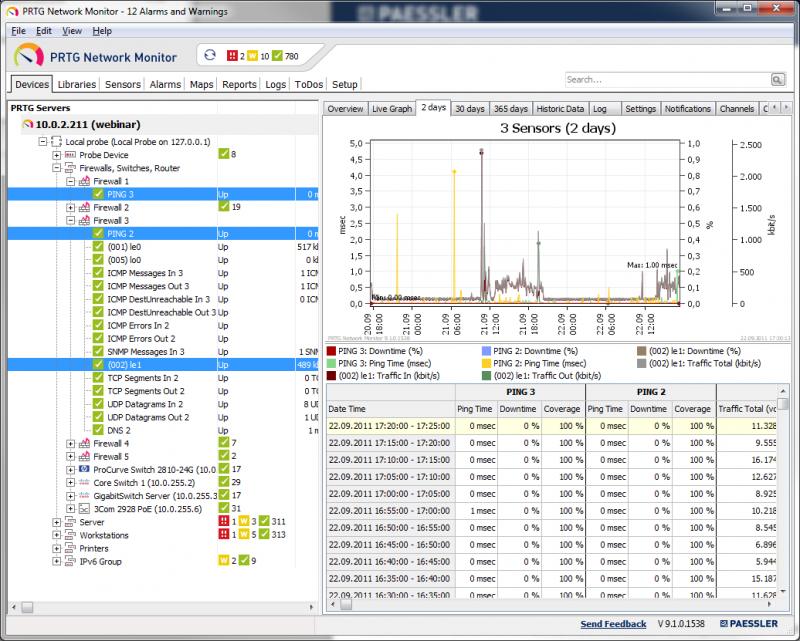
Task: Click the green up-sensors counter icon in header
Action: pyautogui.click(x=277, y=56)
